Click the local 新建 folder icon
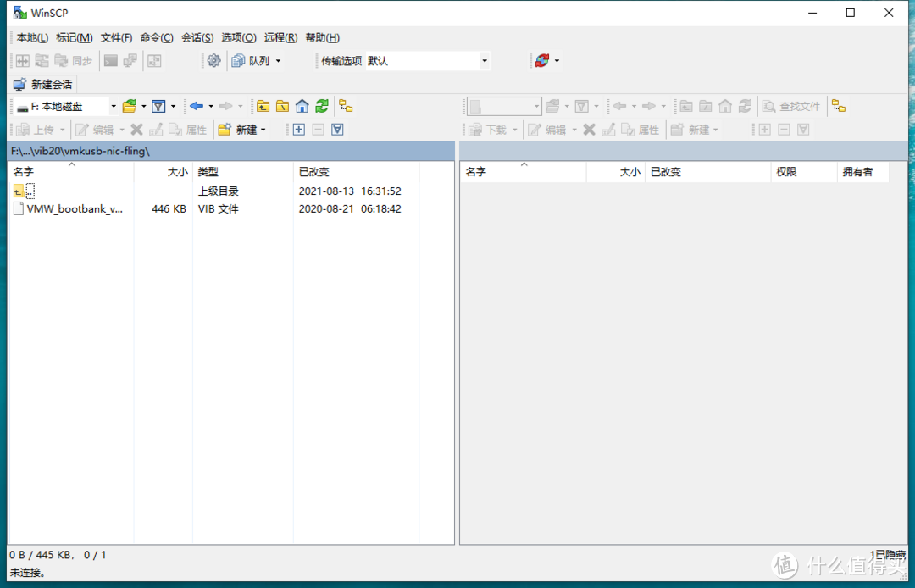Viewport: 915px width, 588px height. [225, 130]
